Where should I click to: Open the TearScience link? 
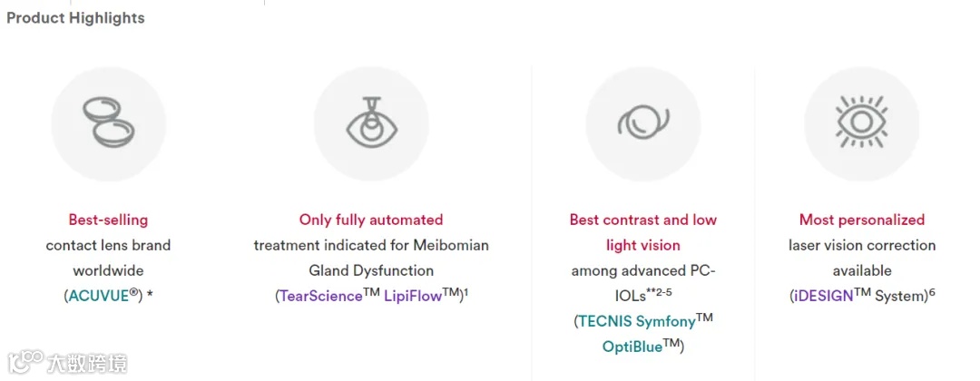click(320, 296)
